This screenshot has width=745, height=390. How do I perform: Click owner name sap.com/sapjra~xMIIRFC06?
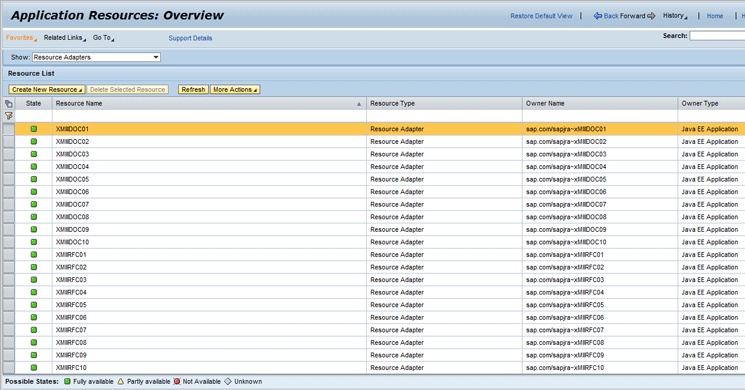pos(565,317)
